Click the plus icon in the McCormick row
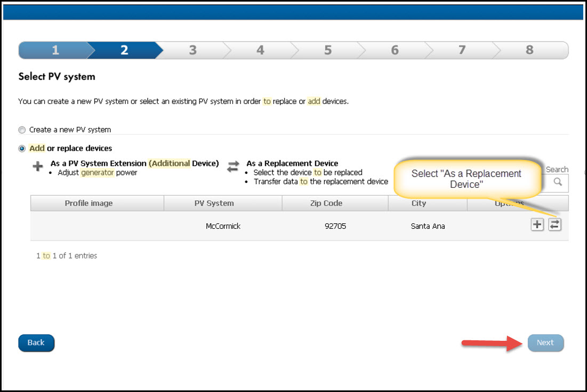587x392 pixels. tap(537, 225)
